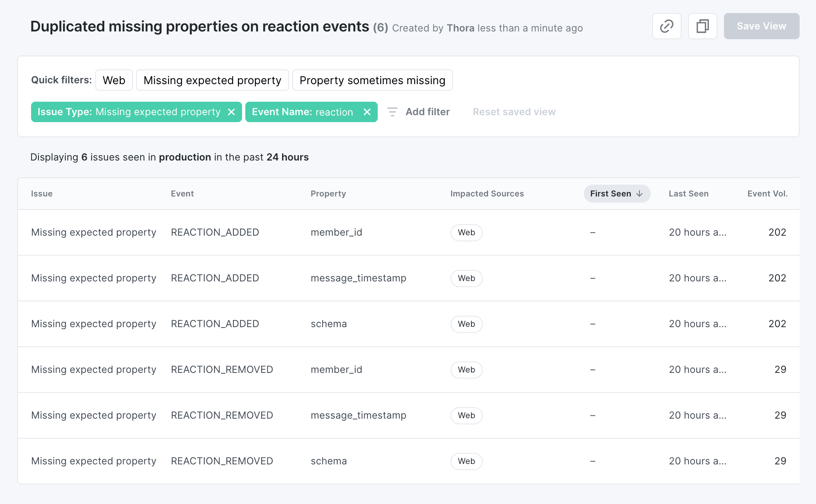Viewport: 816px width, 504px height.
Task: Click the REACTION_ADDED message_timestamp row
Action: tap(408, 278)
